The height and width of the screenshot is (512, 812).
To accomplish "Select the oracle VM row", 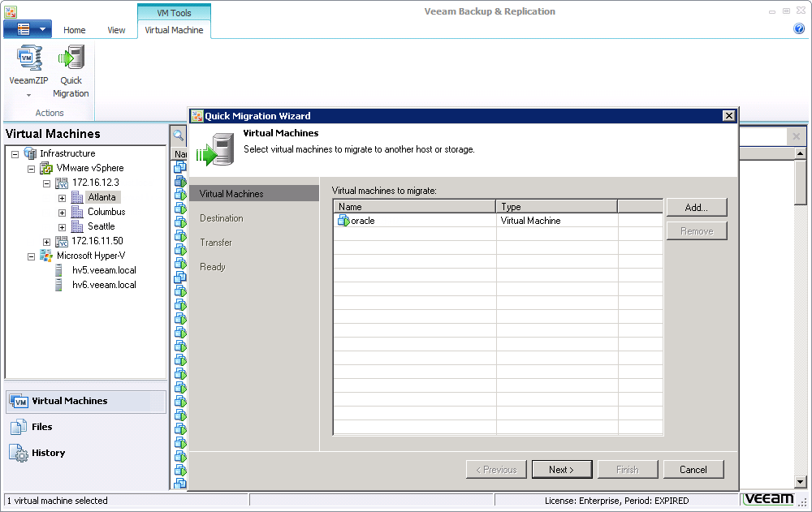I will point(498,221).
